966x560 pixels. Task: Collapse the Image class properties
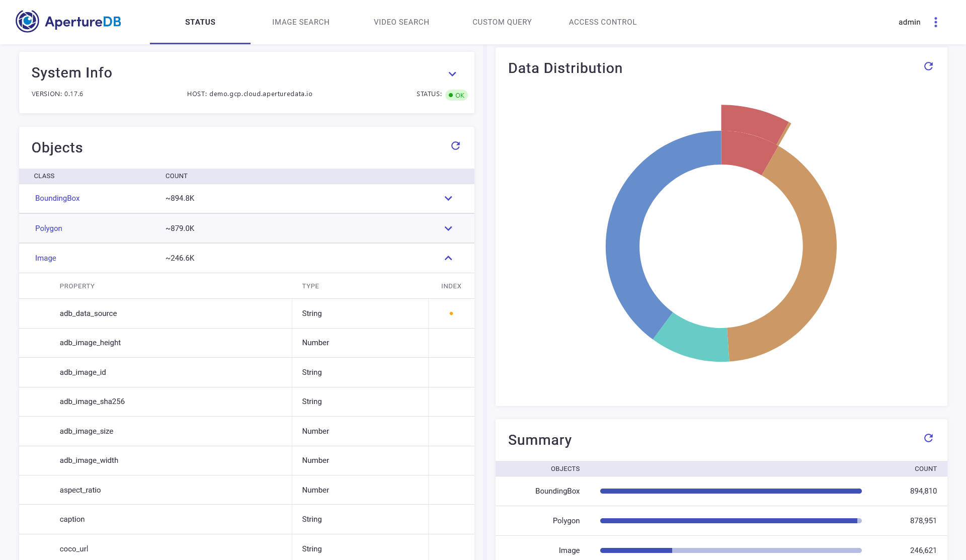coord(448,258)
